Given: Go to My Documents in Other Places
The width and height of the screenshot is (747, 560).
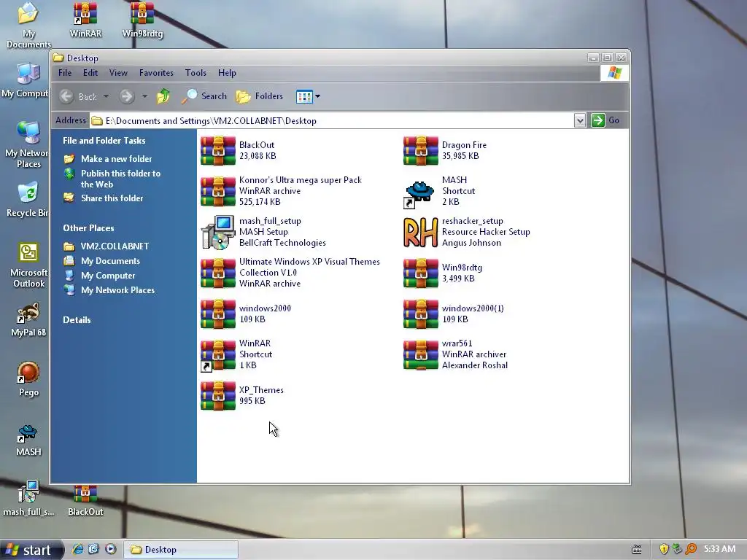Looking at the screenshot, I should coord(110,261).
